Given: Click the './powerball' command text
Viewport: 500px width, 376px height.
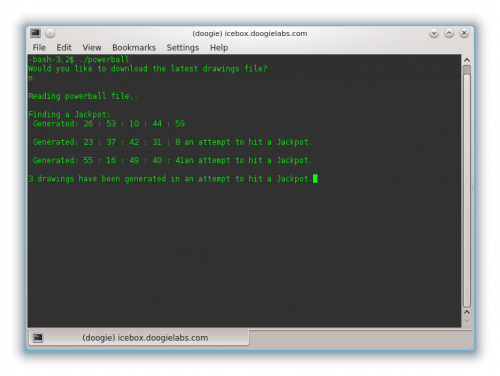Looking at the screenshot, I should click(x=104, y=60).
